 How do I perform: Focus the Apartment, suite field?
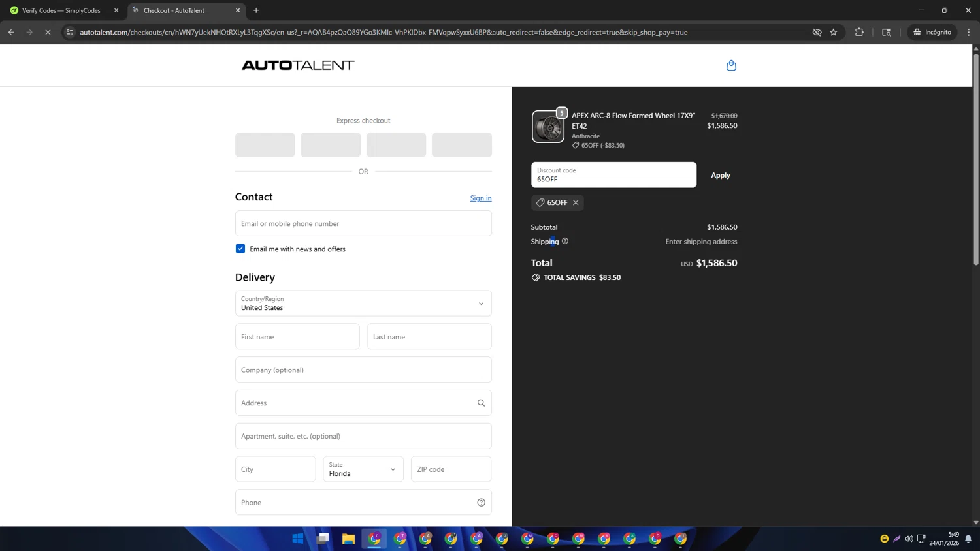pyautogui.click(x=363, y=436)
